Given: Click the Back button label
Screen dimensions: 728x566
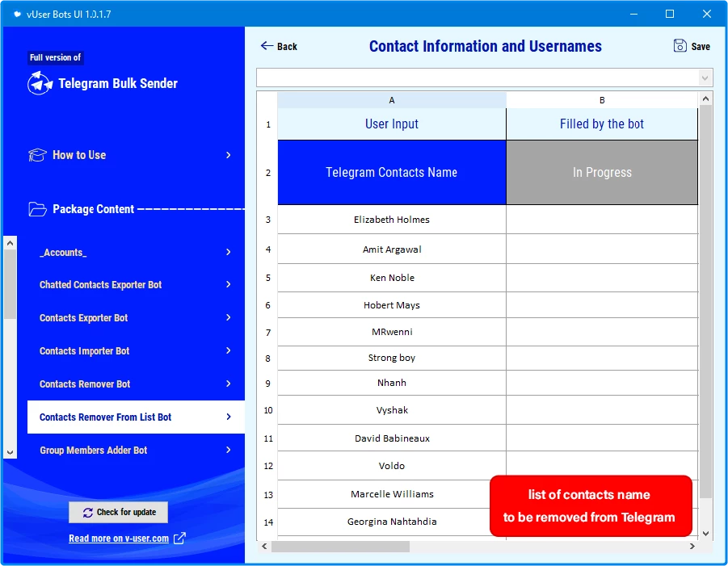Looking at the screenshot, I should click(287, 46).
